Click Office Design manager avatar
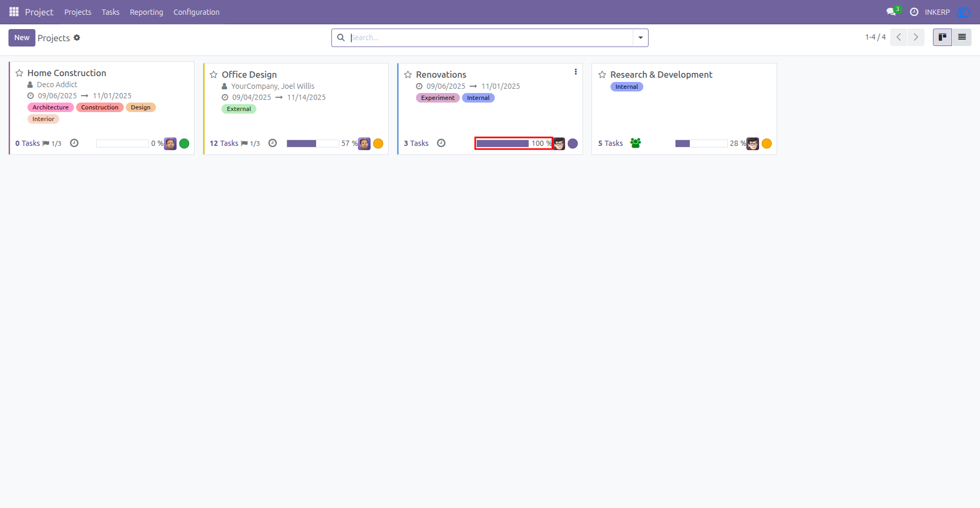The height and width of the screenshot is (508, 980). (364, 144)
